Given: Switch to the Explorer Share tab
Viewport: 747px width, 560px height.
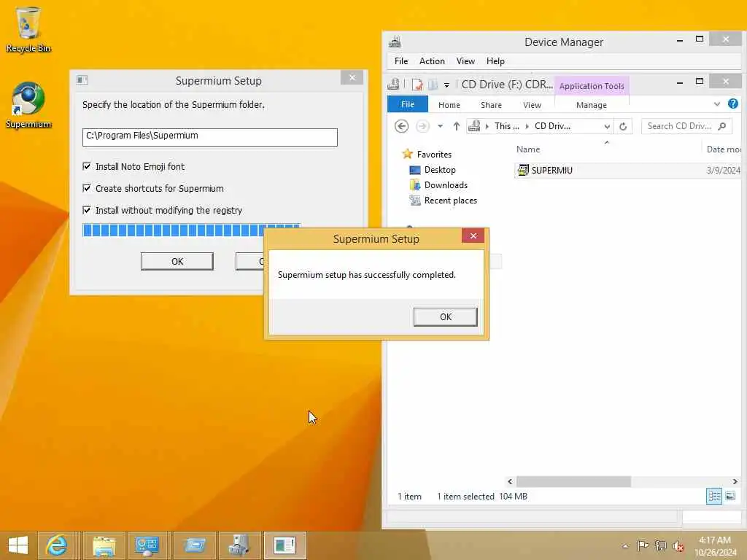Looking at the screenshot, I should (491, 105).
